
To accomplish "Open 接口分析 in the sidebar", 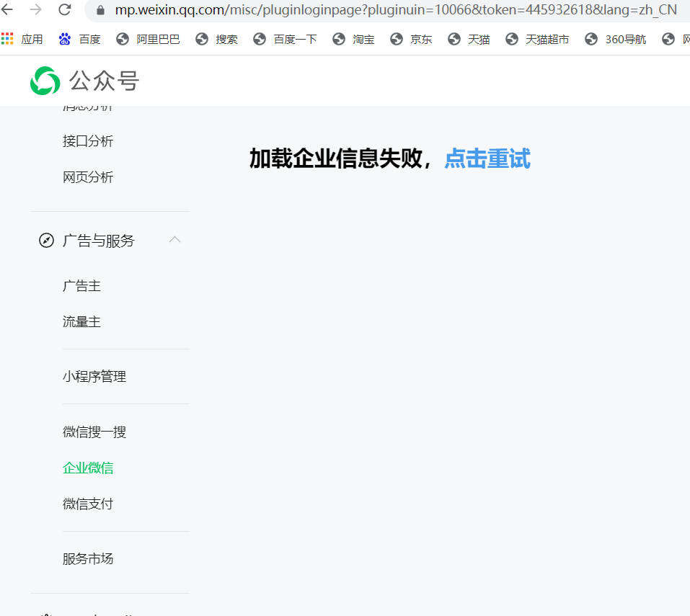I will [x=88, y=141].
